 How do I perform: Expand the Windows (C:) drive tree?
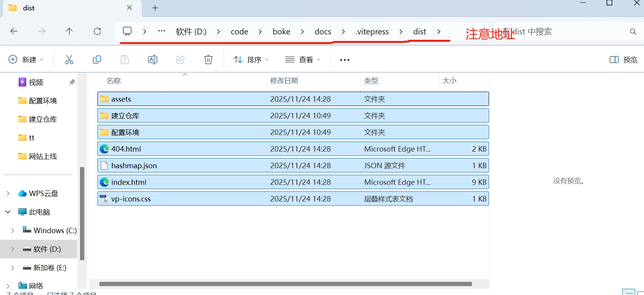[x=12, y=230]
